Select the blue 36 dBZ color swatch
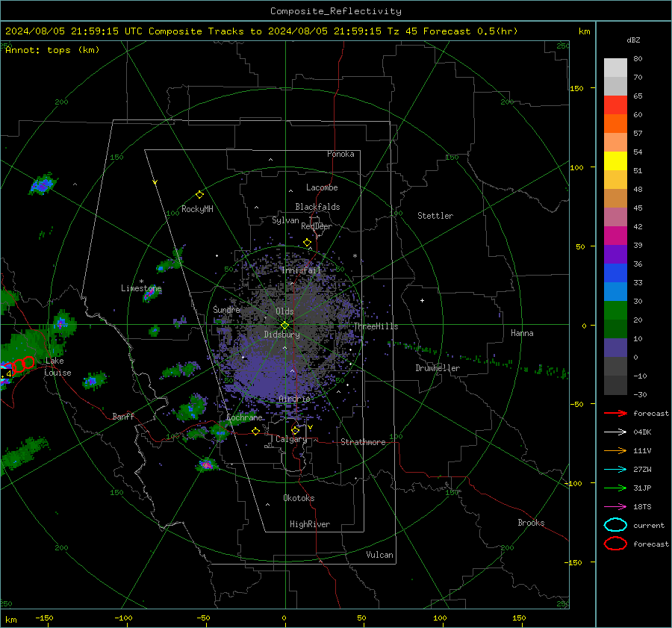 tap(615, 273)
